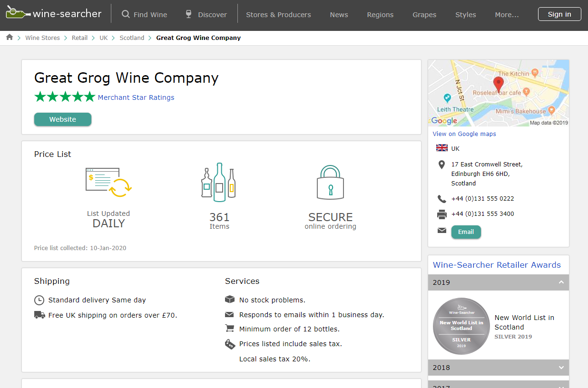Click the wine-searcher logo
Viewport: 588px width, 388px height.
pyautogui.click(x=53, y=13)
